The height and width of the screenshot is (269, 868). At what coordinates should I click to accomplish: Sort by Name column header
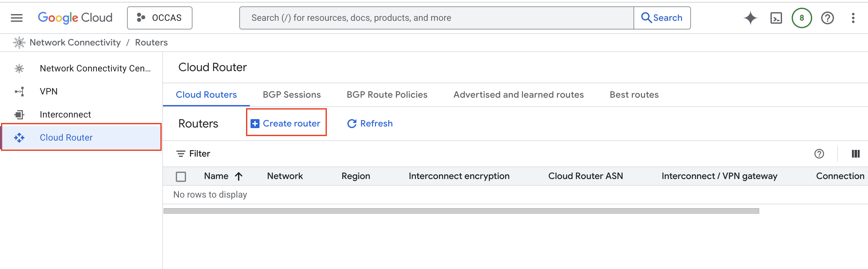(216, 176)
